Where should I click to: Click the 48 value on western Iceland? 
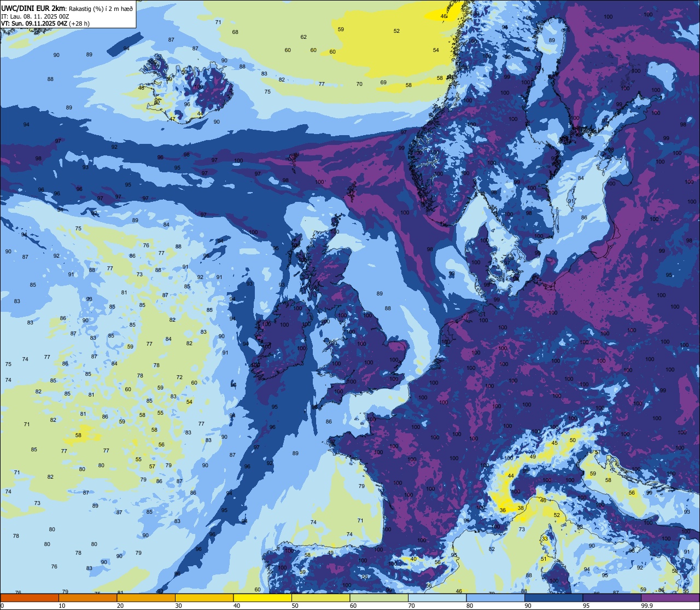[142, 88]
